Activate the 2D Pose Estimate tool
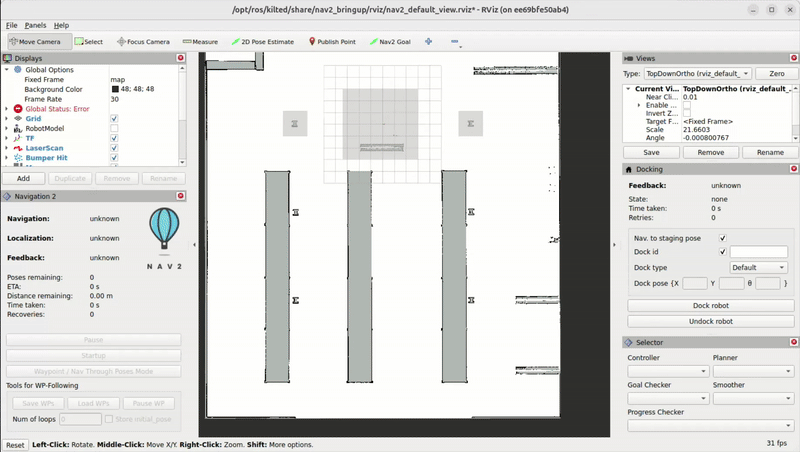 pos(263,42)
